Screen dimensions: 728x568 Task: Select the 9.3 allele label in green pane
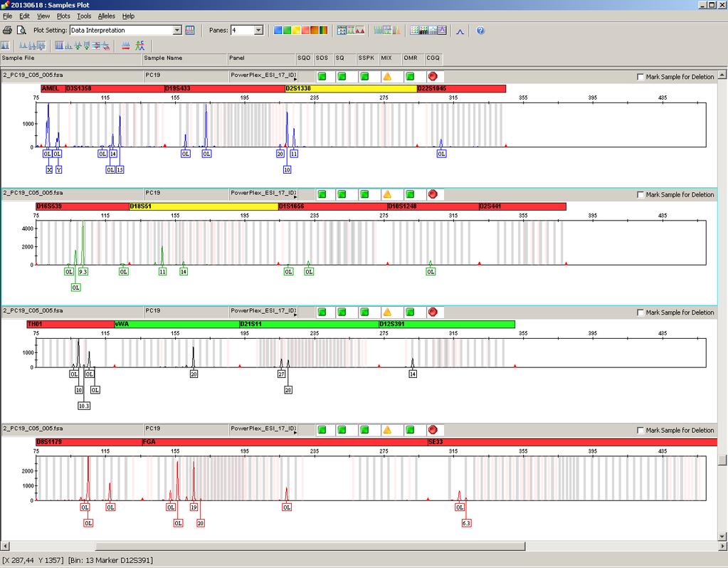tap(83, 272)
